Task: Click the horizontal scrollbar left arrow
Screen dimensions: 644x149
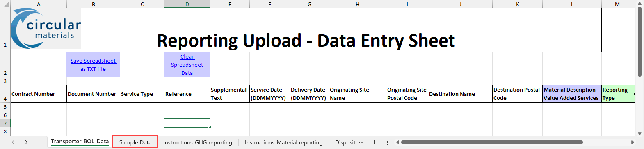Action: click(397, 142)
